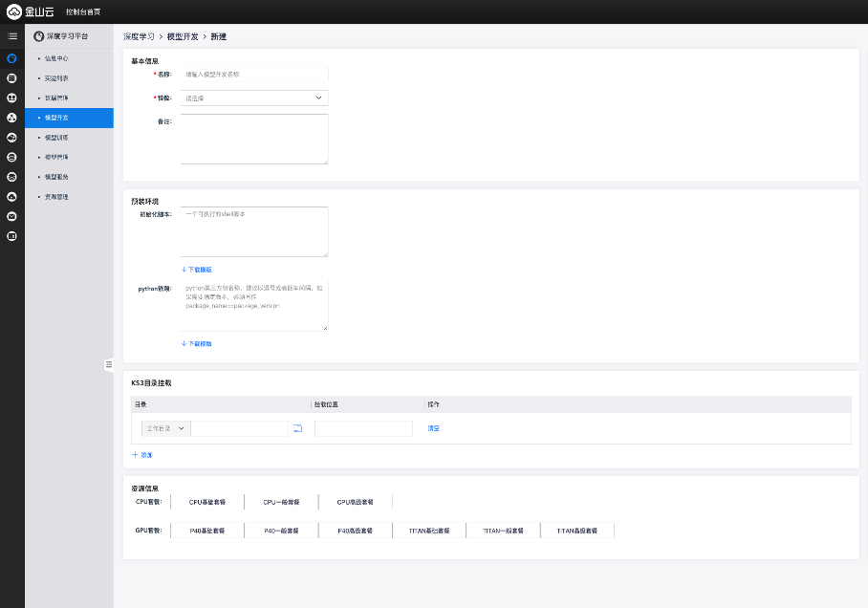Focus the 挂载位置 input field
Viewport: 868px width, 608px height.
[363, 428]
